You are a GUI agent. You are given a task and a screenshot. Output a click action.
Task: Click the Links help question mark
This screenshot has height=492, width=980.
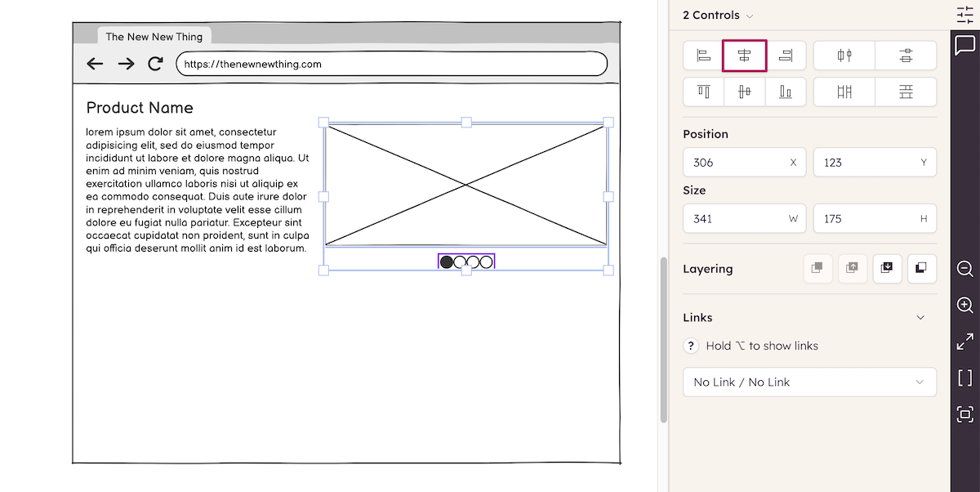tap(691, 346)
